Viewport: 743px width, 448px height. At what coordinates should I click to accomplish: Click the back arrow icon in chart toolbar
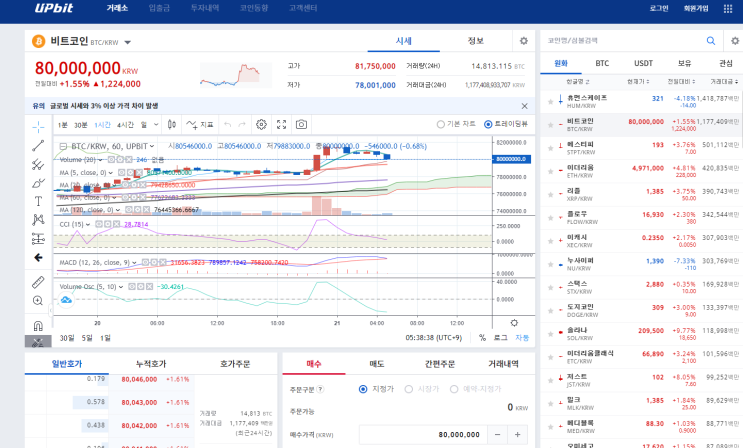coord(38,257)
